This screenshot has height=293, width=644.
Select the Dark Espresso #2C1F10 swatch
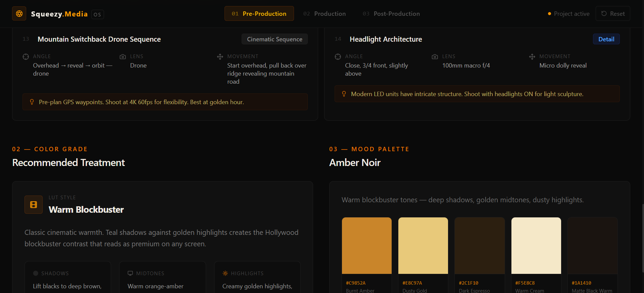pos(480,246)
